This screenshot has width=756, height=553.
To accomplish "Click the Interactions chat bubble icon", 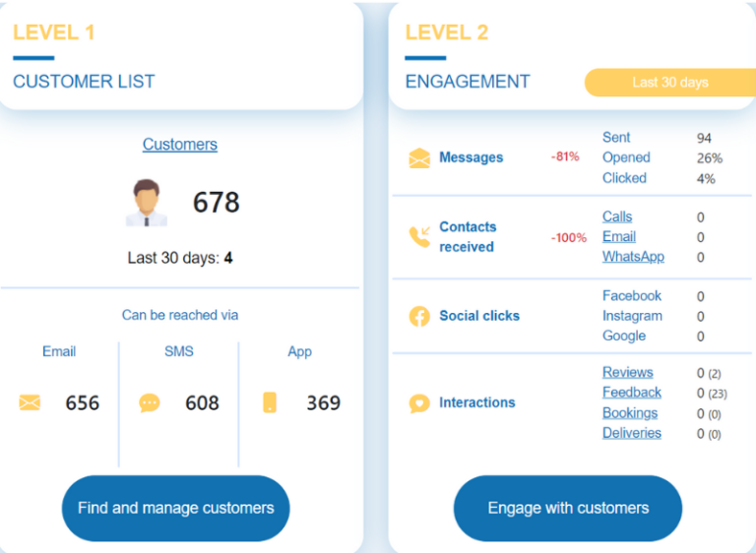I will [x=419, y=402].
